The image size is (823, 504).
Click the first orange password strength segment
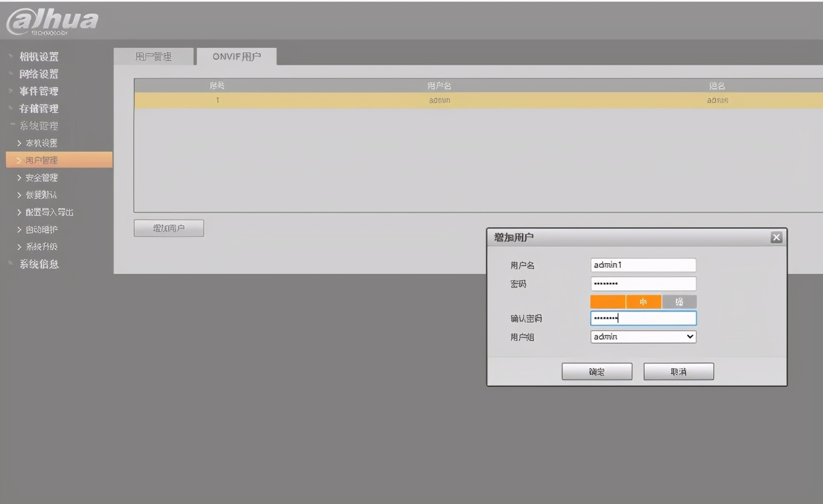tap(608, 302)
